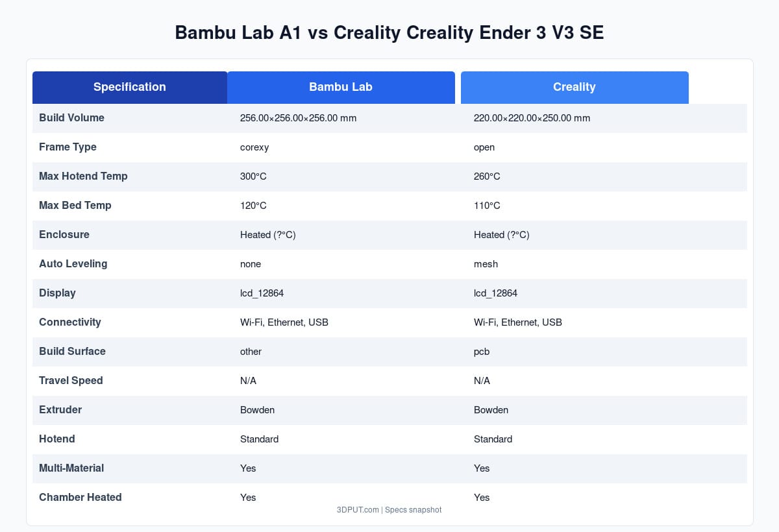Select Creality's 220.00×220.00×250.00 mm build volume
The width and height of the screenshot is (779, 532).
click(532, 118)
